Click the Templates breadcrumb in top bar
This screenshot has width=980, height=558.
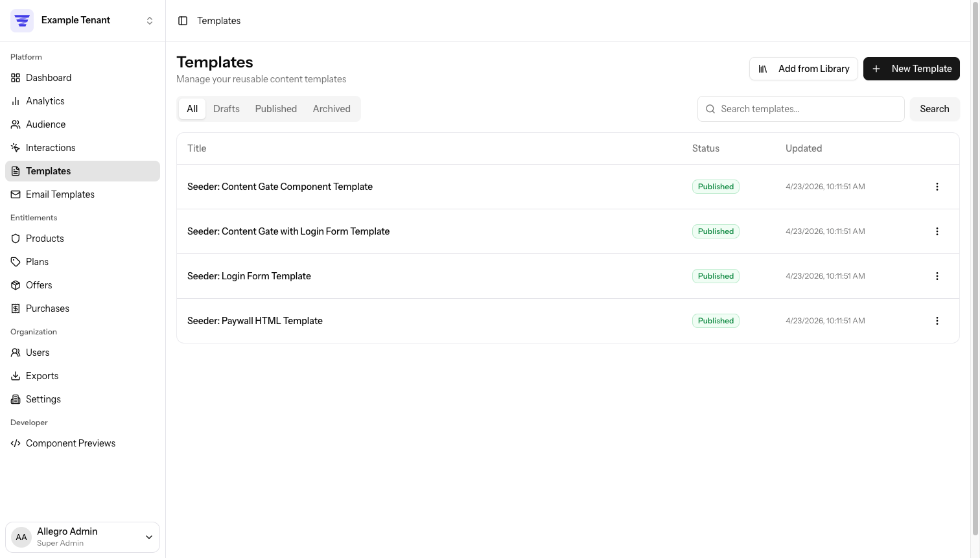219,21
